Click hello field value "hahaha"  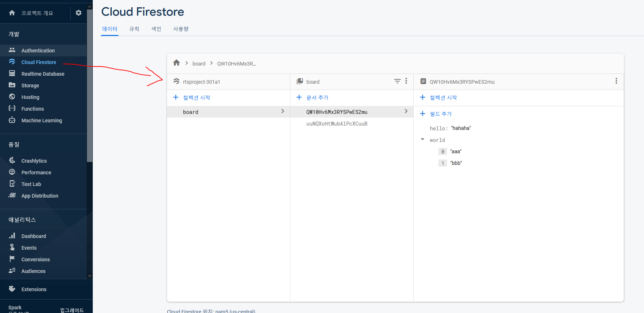click(x=461, y=128)
